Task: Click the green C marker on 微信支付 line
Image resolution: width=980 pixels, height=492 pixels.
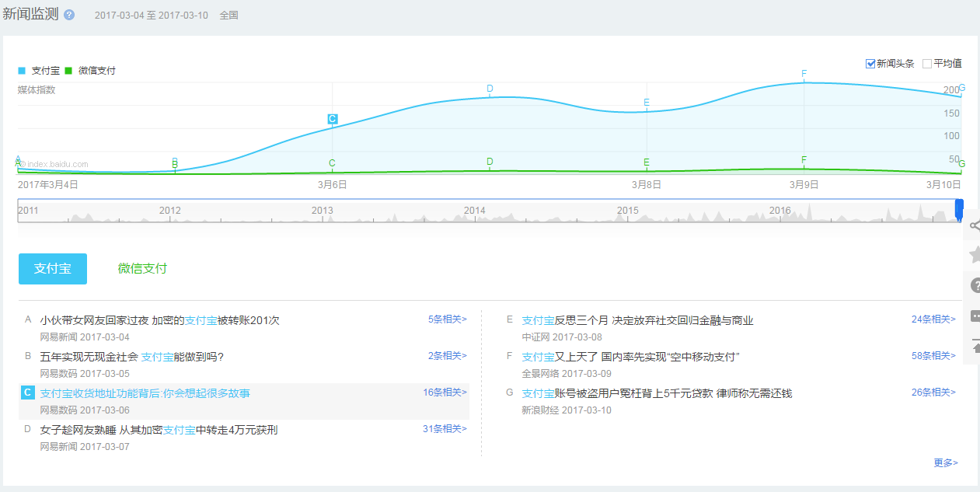Action: 332,163
